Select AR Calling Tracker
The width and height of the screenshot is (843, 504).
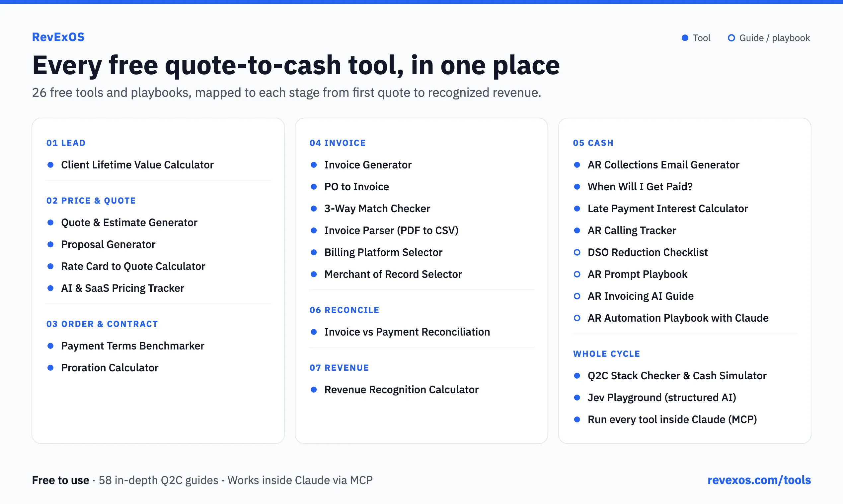pyautogui.click(x=632, y=230)
